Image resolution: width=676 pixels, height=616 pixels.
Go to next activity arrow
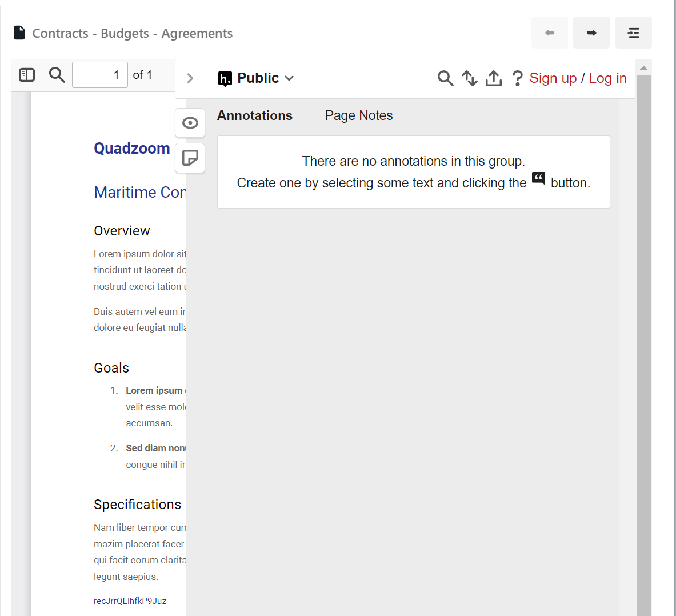(591, 33)
